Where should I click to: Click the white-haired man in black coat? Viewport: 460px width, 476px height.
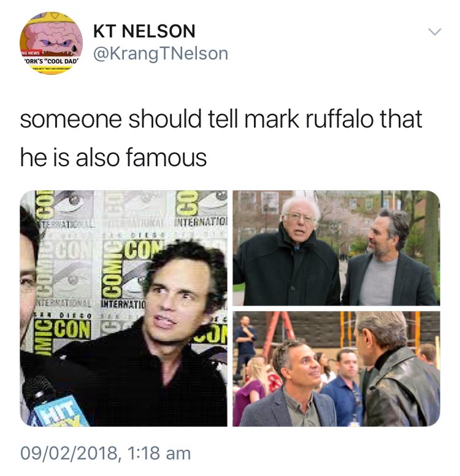(x=287, y=255)
